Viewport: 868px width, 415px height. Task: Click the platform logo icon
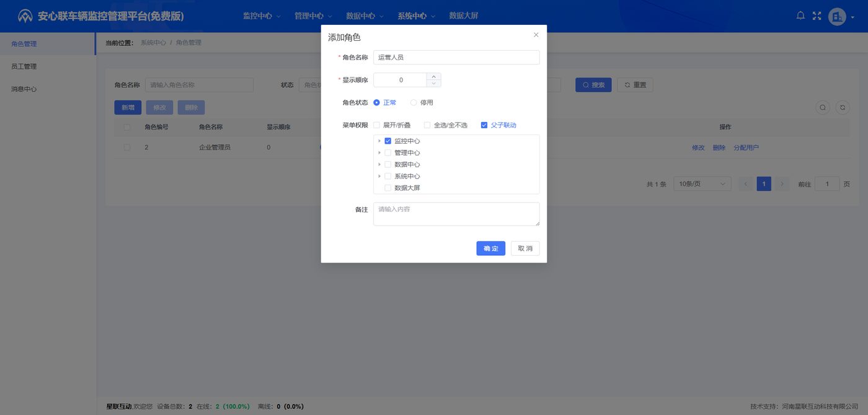[x=25, y=16]
